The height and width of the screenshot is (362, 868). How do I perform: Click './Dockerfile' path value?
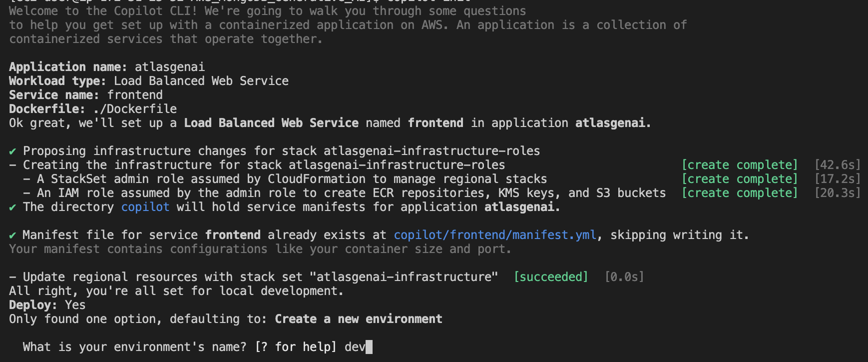tap(135, 109)
